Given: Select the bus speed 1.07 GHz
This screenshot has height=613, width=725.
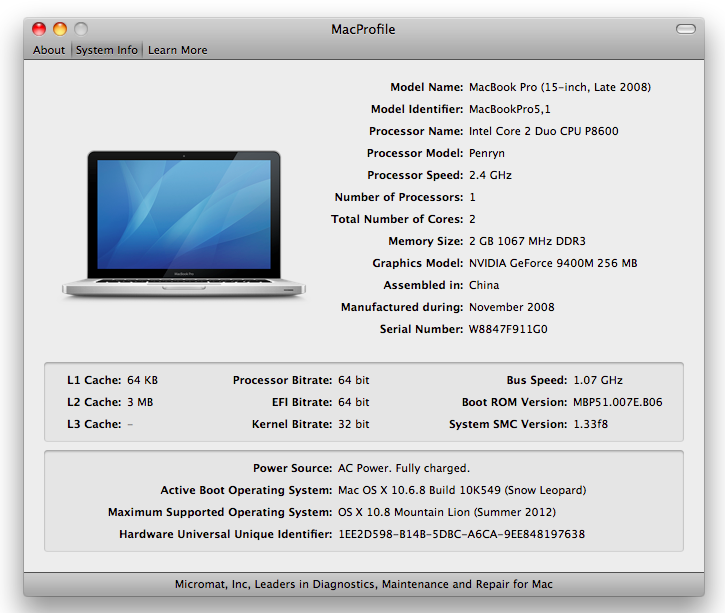Looking at the screenshot, I should [x=598, y=380].
